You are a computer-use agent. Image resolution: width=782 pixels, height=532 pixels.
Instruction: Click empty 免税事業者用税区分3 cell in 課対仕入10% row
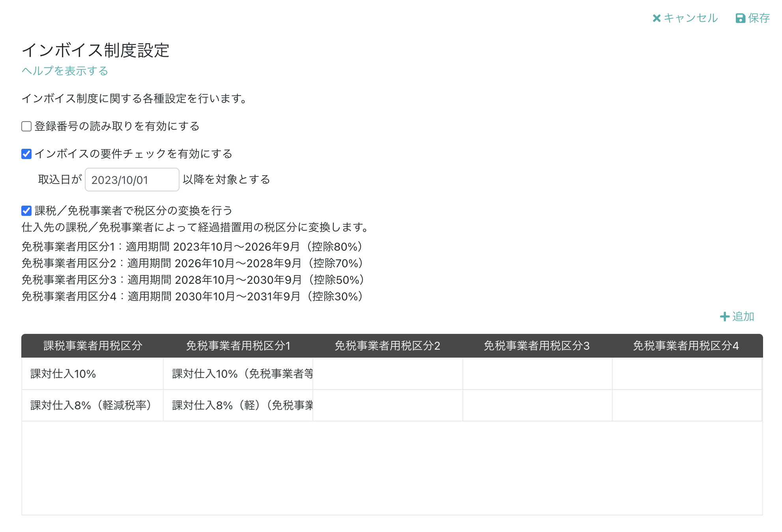(537, 374)
